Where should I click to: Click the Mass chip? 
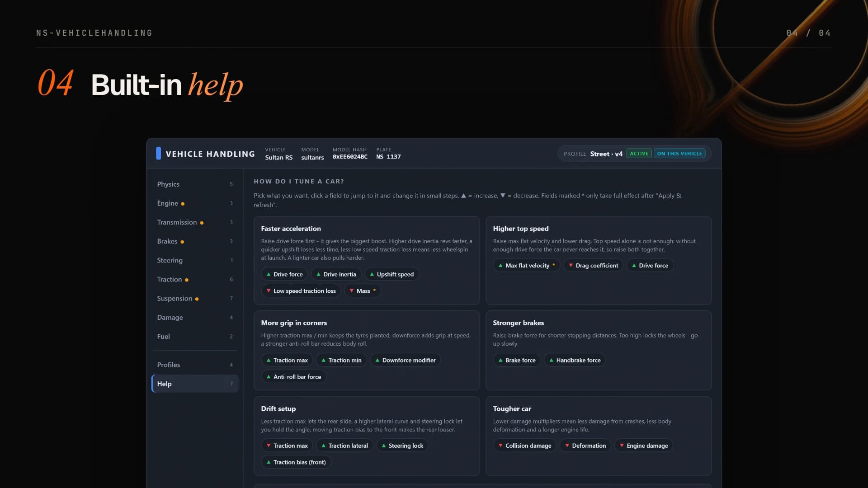(x=363, y=291)
